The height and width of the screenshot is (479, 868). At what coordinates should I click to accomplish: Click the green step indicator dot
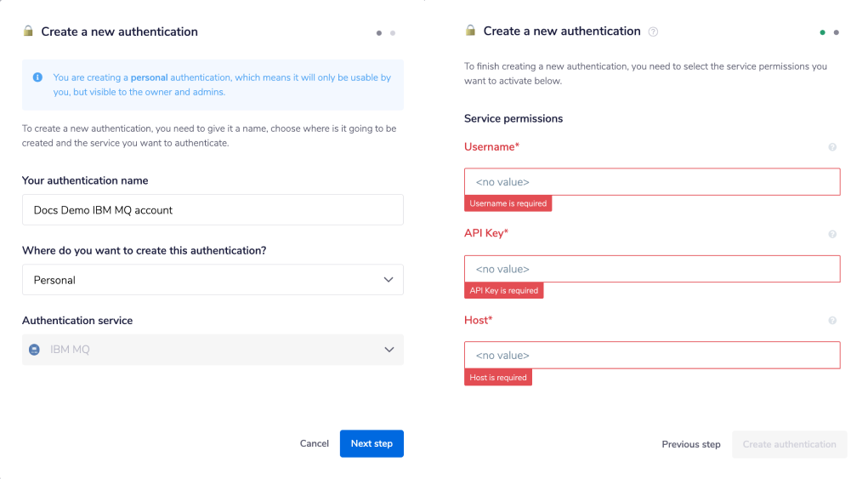click(823, 32)
